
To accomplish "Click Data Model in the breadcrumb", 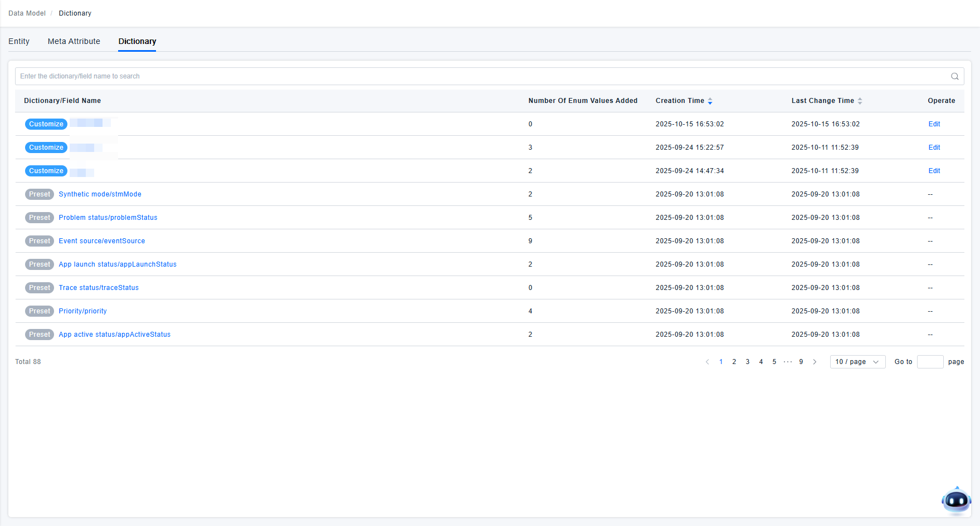I will (27, 13).
